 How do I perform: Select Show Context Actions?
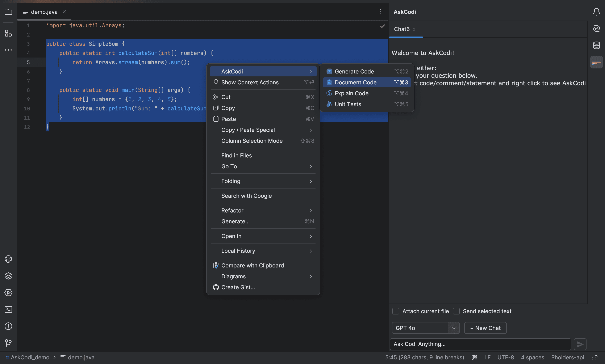263,82
